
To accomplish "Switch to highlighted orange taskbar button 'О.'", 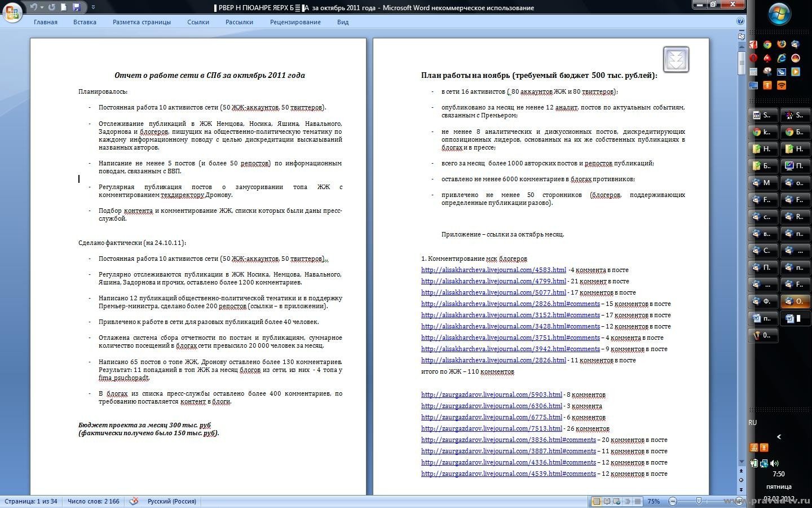I will click(x=796, y=301).
